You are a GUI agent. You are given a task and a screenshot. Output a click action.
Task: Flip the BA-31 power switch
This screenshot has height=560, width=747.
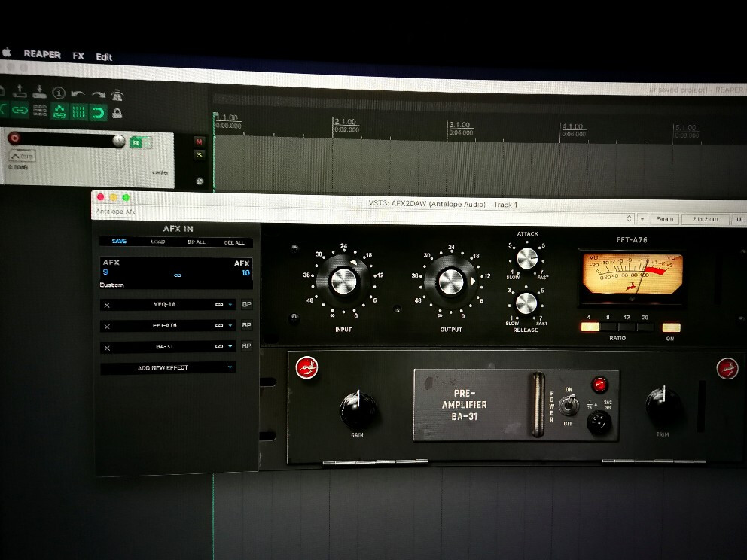568,405
